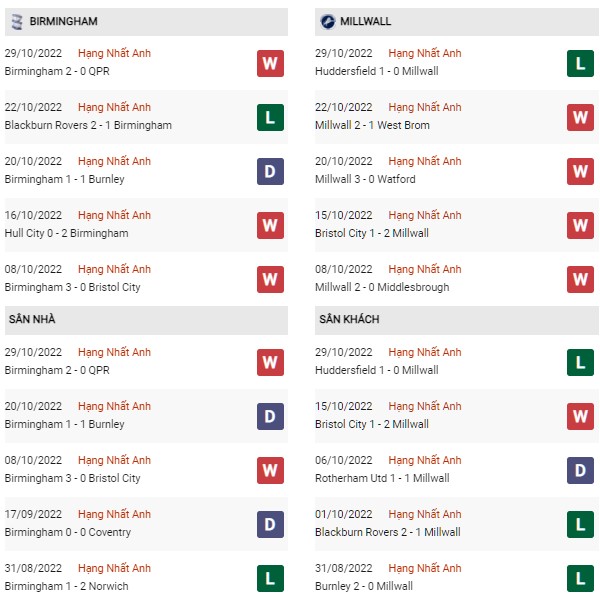Viewport: 600px width, 599px height.
Task: Click D badge for Birmingham 1 - 1 Burnley in top section
Action: pyautogui.click(x=270, y=171)
